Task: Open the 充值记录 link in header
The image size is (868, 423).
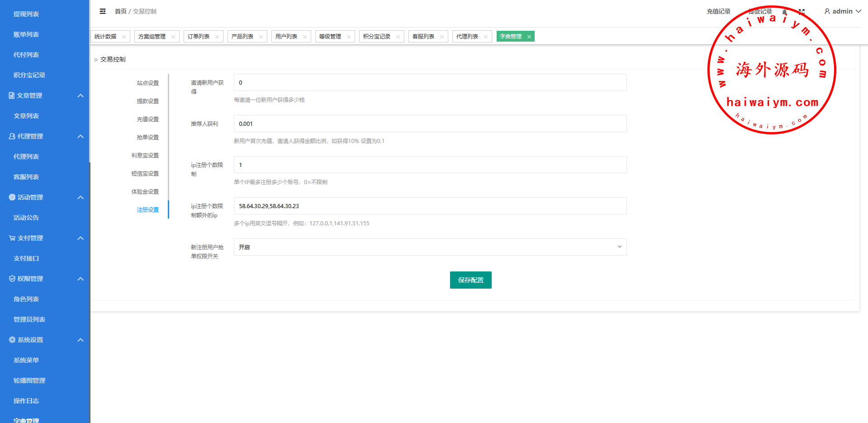Action: tap(718, 11)
